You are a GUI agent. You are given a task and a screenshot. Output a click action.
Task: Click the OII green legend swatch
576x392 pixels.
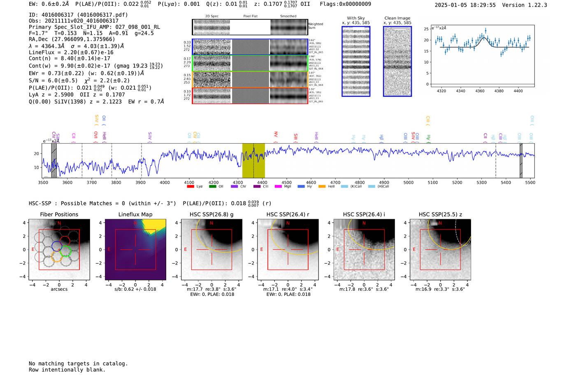pos(212,186)
